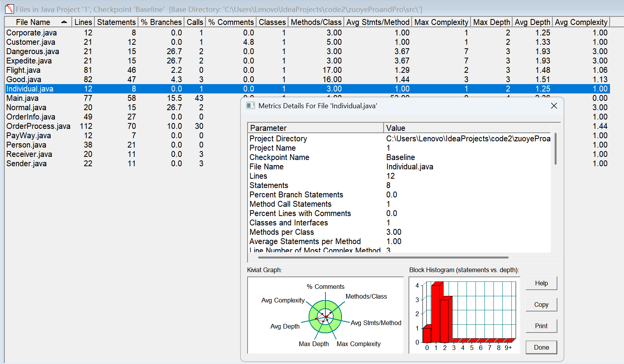Sort the file list by File Name
The width and height of the screenshot is (624, 364).
tap(38, 22)
